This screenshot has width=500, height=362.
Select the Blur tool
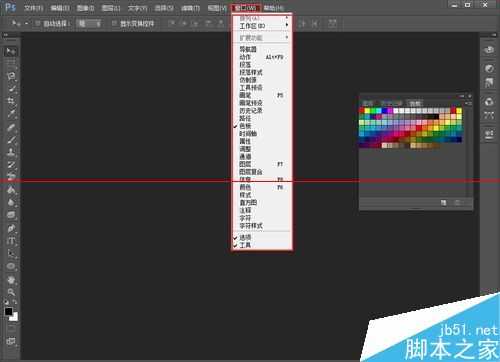click(x=11, y=203)
